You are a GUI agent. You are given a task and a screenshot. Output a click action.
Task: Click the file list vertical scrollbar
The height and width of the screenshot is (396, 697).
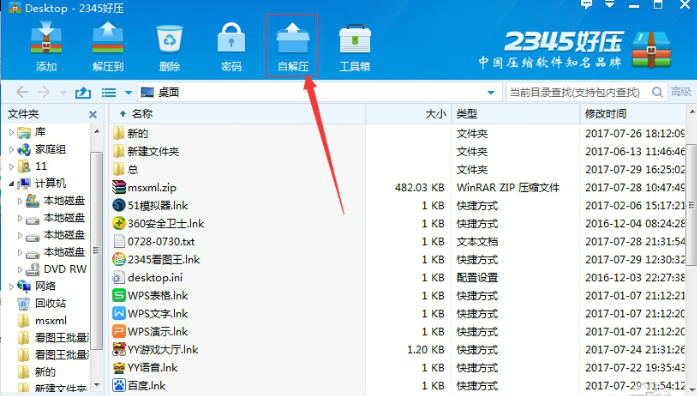(x=692, y=204)
